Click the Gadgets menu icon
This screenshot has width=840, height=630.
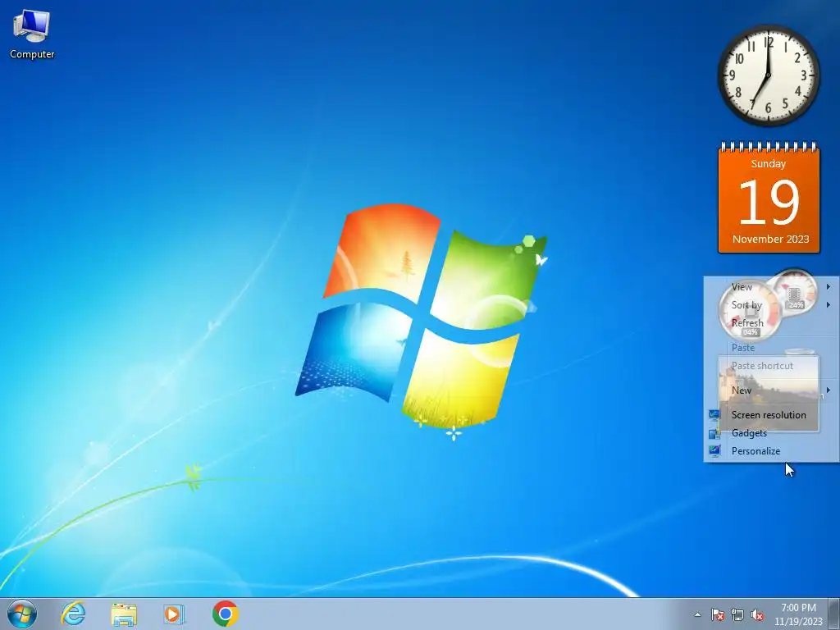click(714, 433)
